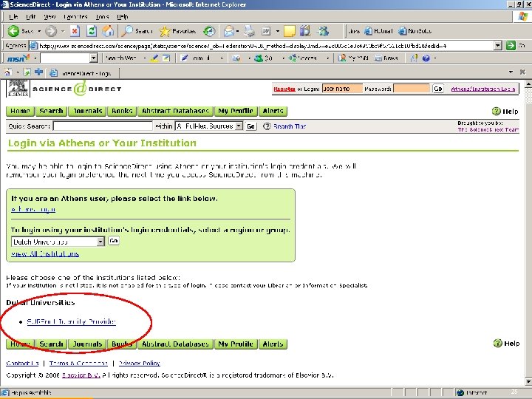Open My MSN toolbar button
Screen dimensions: 532x399
click(353, 58)
